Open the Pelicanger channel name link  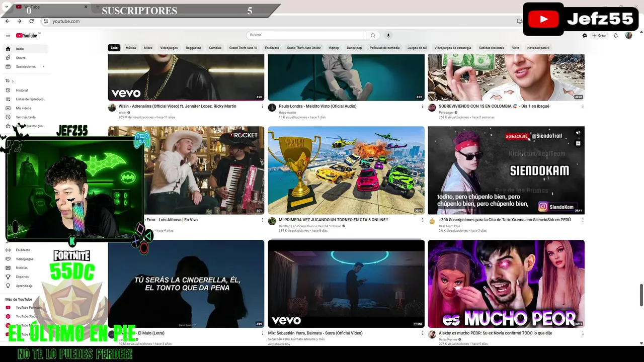tap(446, 113)
